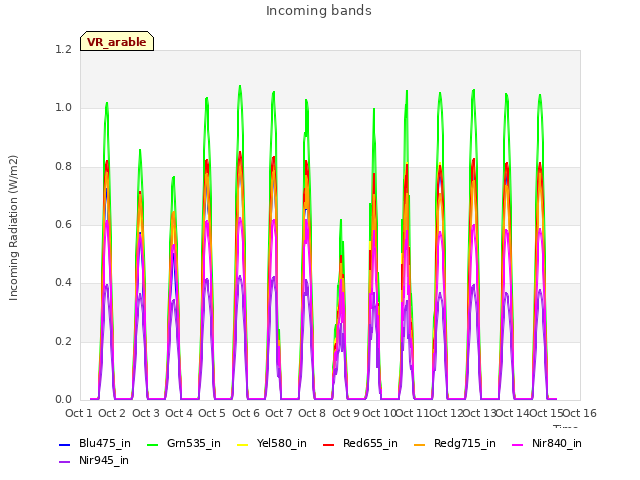Click the Oct 1 x-axis tick label
Viewport: 640px width, 480px height.
click(79, 413)
